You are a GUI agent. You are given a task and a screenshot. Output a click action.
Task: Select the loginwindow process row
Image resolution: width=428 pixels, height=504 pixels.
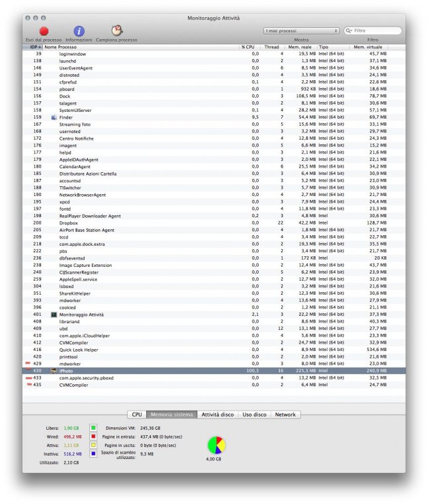coord(214,54)
